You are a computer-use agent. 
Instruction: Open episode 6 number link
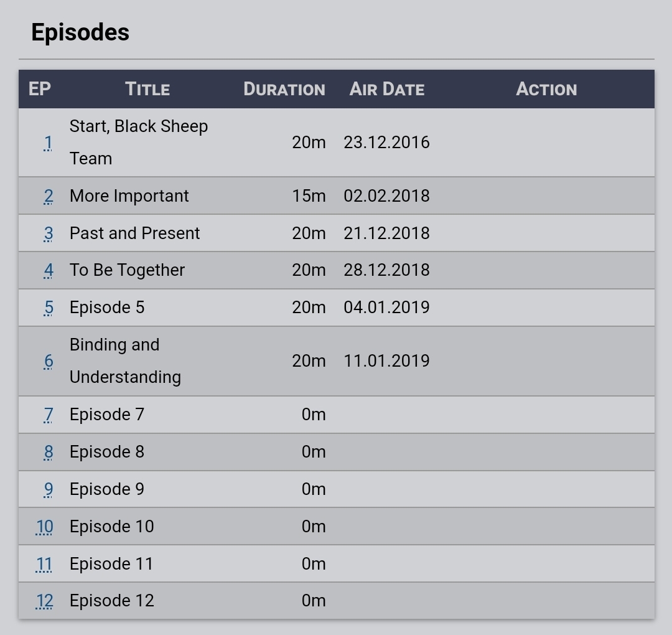coord(48,361)
